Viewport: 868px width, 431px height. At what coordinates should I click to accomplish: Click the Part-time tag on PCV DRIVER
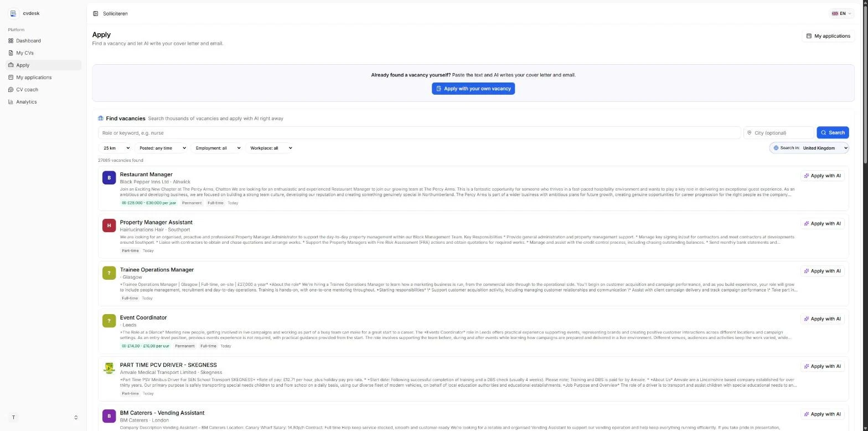pyautogui.click(x=130, y=394)
